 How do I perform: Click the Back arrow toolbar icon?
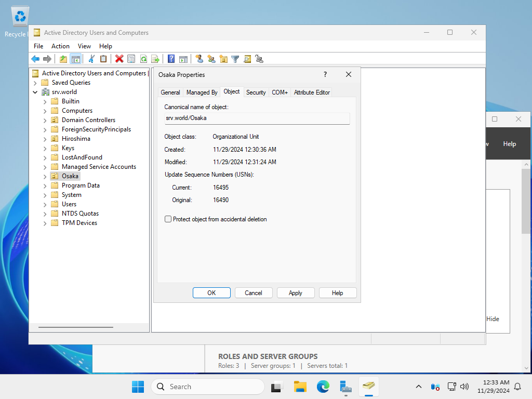click(x=35, y=59)
